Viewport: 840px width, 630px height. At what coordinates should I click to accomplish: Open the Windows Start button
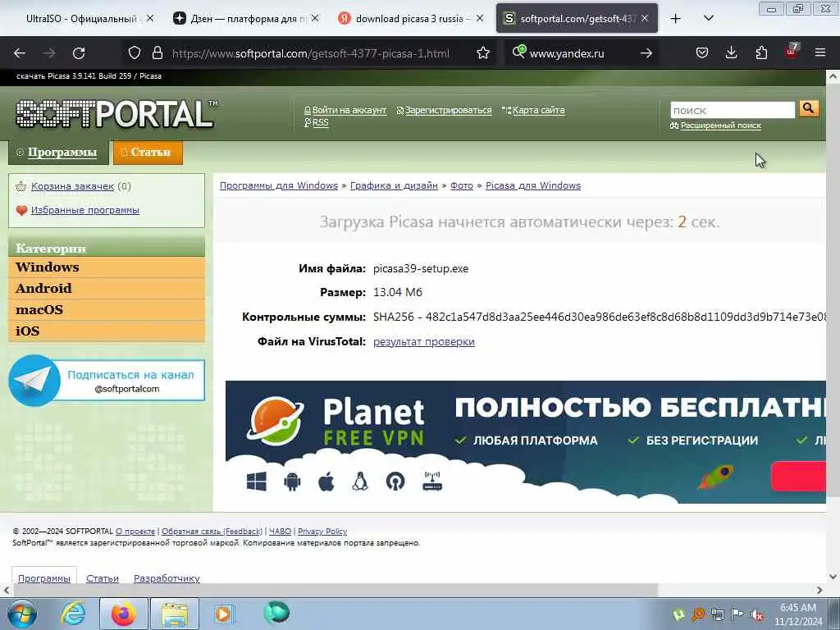pos(22,614)
